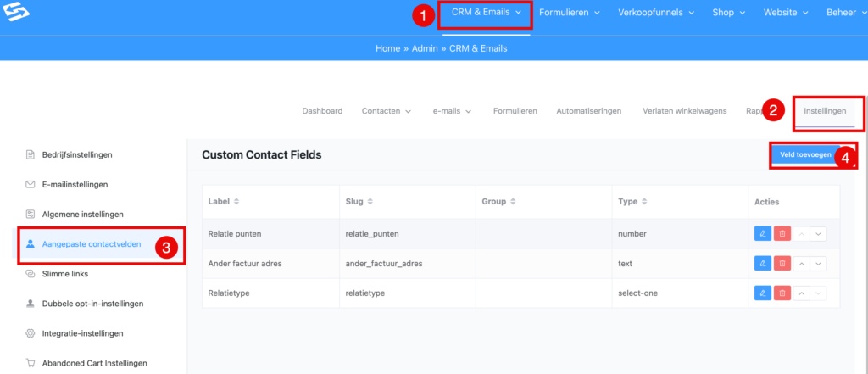The image size is (868, 374).
Task: Select Dubbele opt-in-instellingen in sidebar
Action: pyautogui.click(x=92, y=304)
